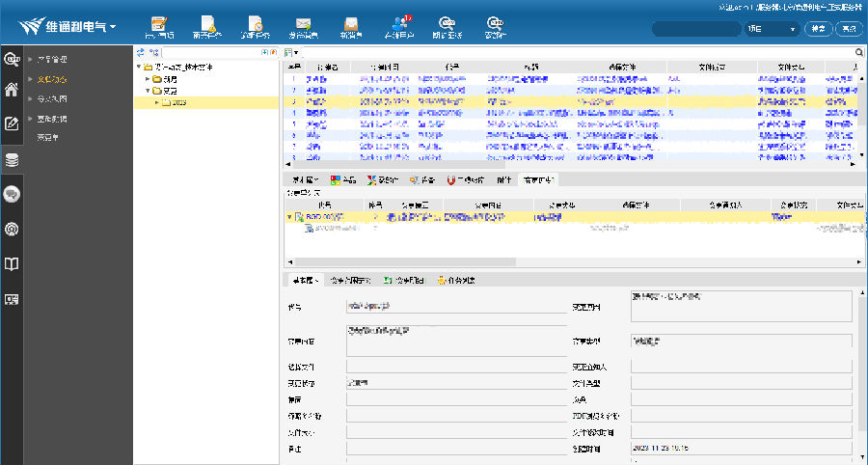Click the refresh arrows icon above folder tree
The width and height of the screenshot is (868, 465).
pos(140,51)
